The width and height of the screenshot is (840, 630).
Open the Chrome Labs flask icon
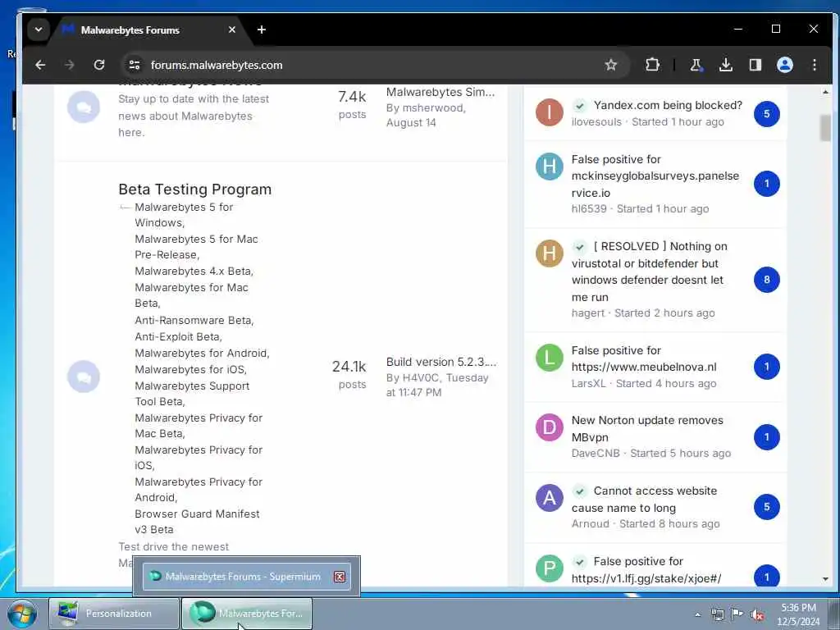point(696,65)
